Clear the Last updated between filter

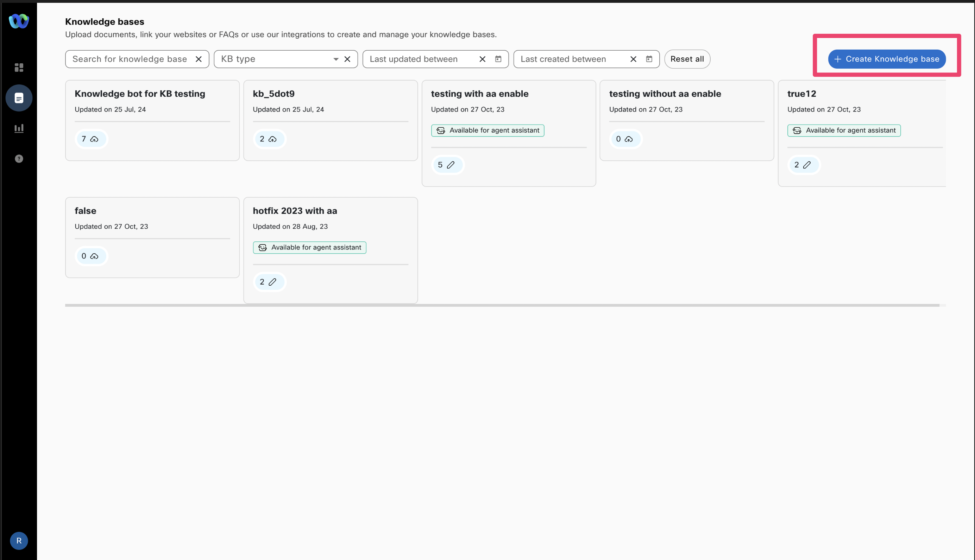pos(482,59)
